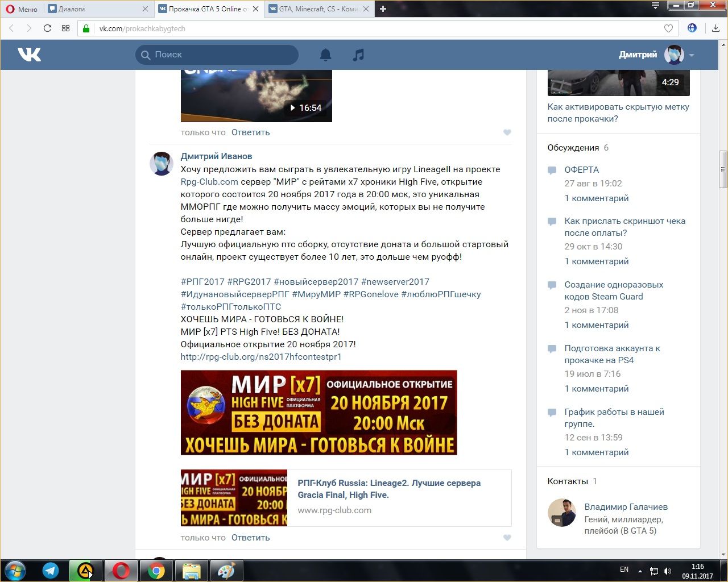Open the VK logo home link

[29, 55]
